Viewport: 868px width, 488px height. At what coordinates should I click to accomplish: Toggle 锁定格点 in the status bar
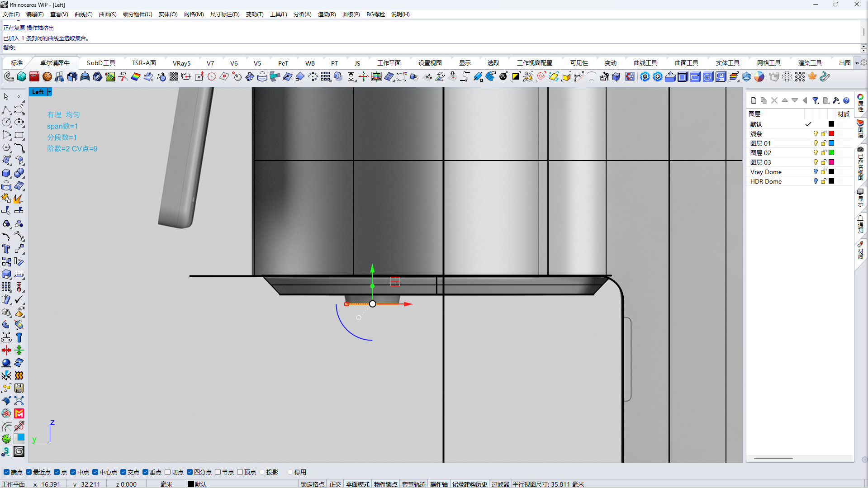pyautogui.click(x=313, y=484)
